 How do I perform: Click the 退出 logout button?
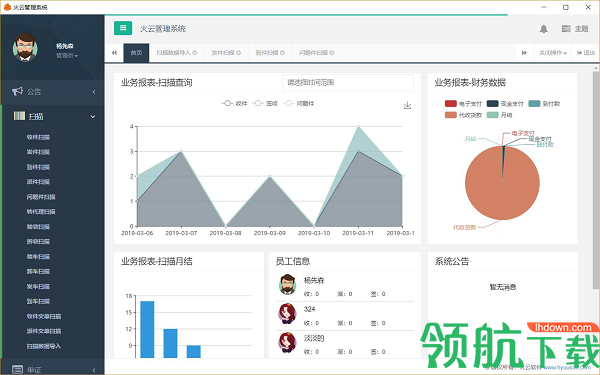[586, 53]
